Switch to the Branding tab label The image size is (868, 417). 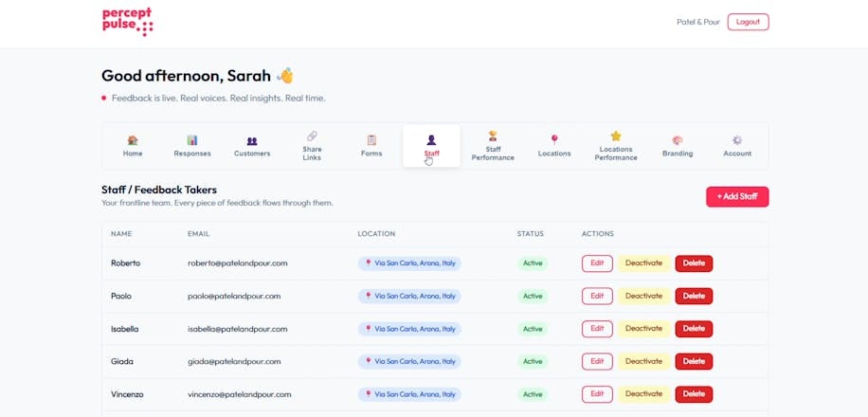677,154
